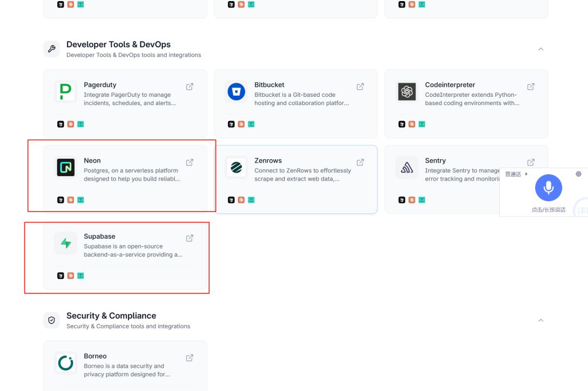The height and width of the screenshot is (391, 588).
Task: Click black badge icon on Pagerduty card
Action: (60, 124)
